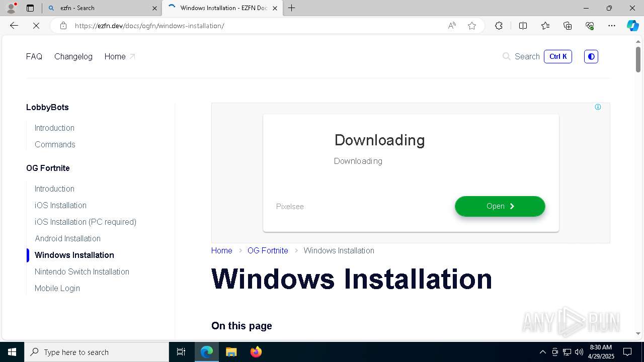Open Read aloud icon in address bar
The width and height of the screenshot is (644, 362).
pos(452,26)
